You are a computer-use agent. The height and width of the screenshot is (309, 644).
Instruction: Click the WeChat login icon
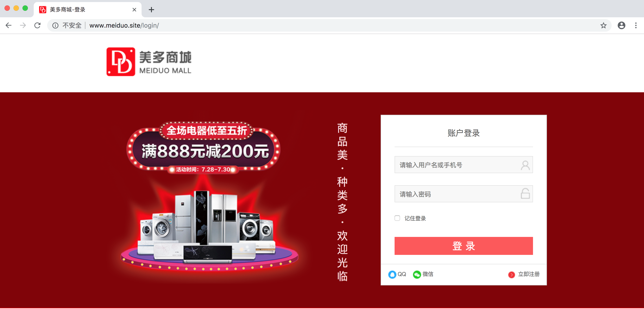(x=417, y=274)
